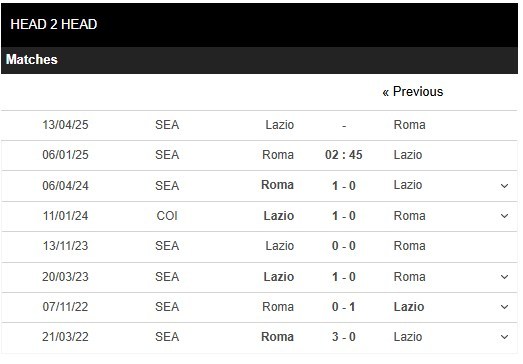Click the 3 - 0 score on 21/03/22

point(344,337)
